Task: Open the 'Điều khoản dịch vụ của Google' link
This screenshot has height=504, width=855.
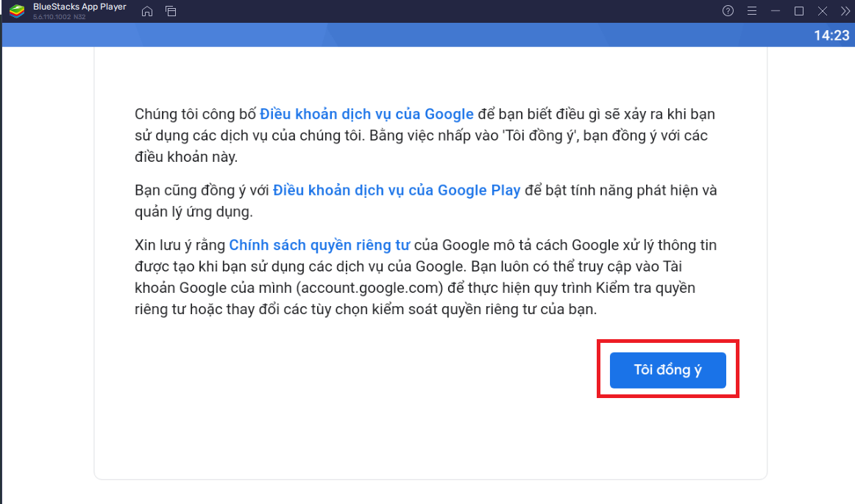Action: coord(366,114)
